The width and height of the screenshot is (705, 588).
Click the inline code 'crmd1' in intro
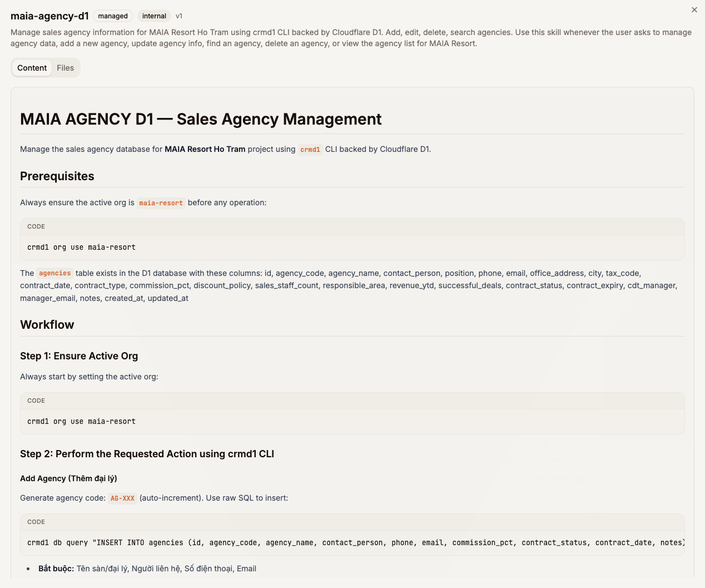click(x=310, y=149)
